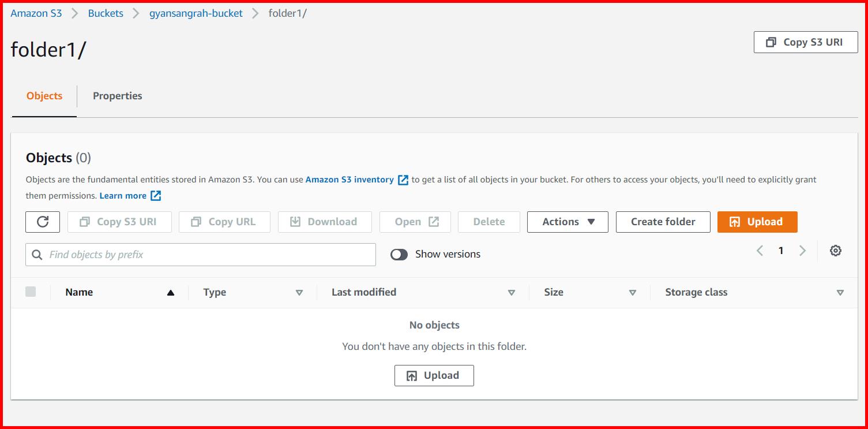Enable the Show versions toggle

(x=399, y=254)
